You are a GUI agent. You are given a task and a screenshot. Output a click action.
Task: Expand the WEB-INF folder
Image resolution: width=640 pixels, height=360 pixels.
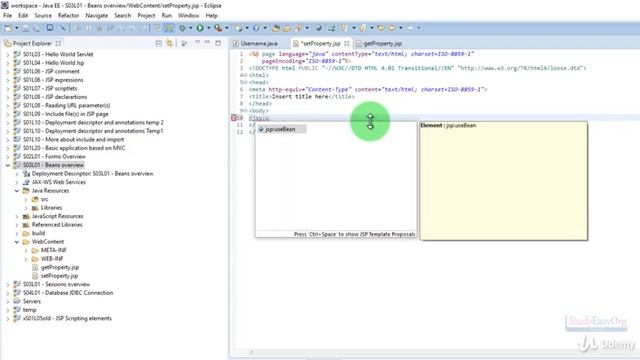[x=26, y=259]
